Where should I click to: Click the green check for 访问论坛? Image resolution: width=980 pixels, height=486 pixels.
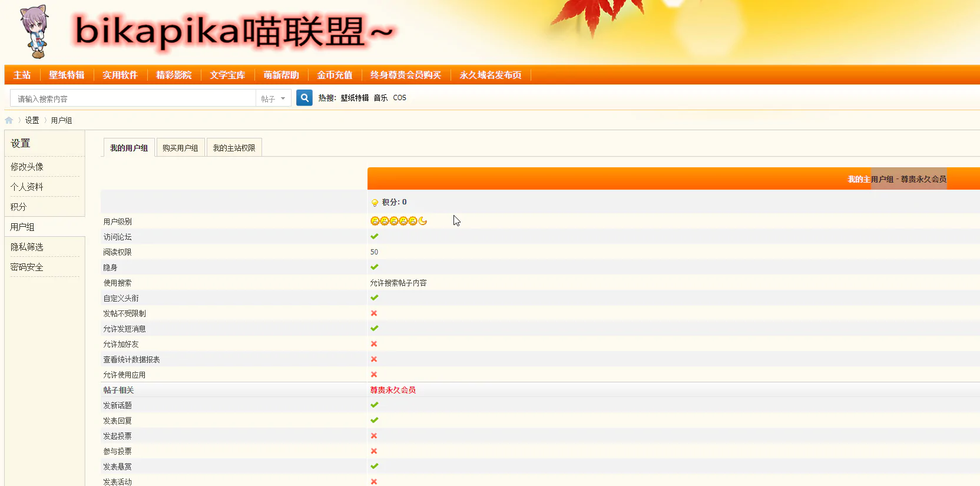[x=375, y=236]
